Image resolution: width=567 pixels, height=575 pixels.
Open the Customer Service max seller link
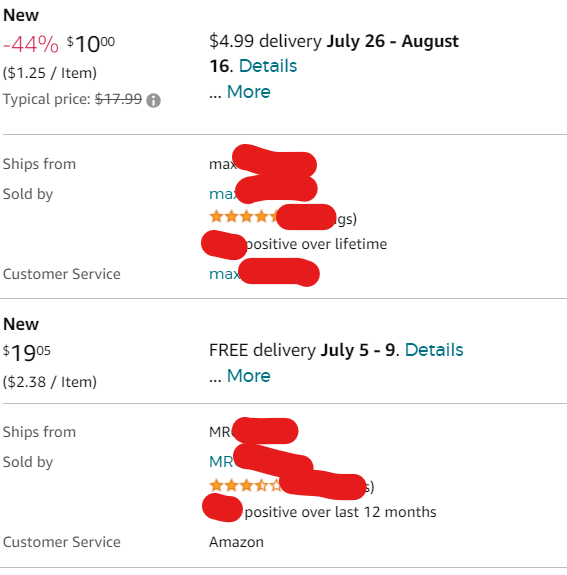coord(264,274)
